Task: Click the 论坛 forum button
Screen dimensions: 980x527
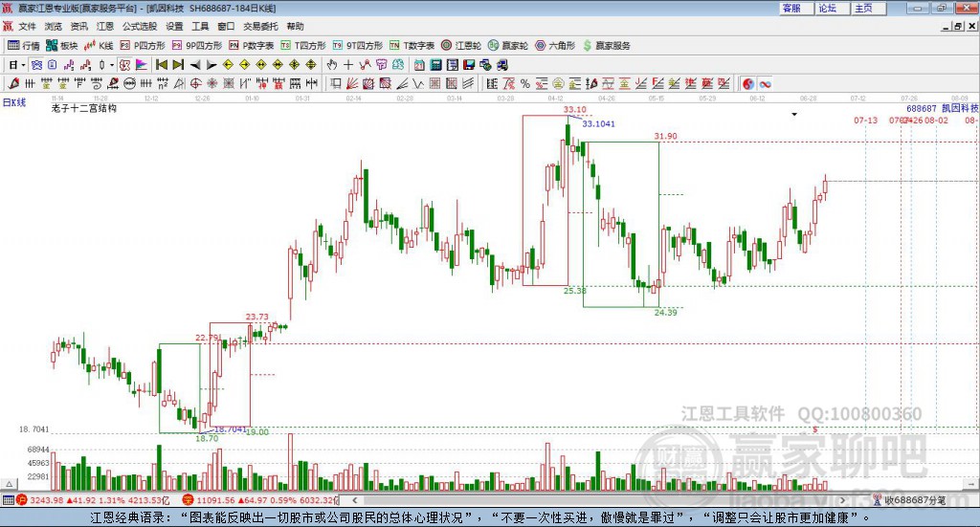Action: click(832, 8)
